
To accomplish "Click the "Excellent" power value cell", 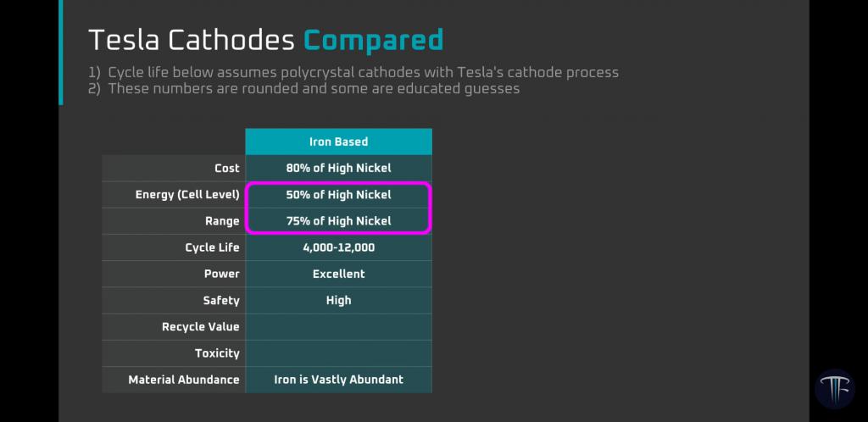I will click(338, 274).
